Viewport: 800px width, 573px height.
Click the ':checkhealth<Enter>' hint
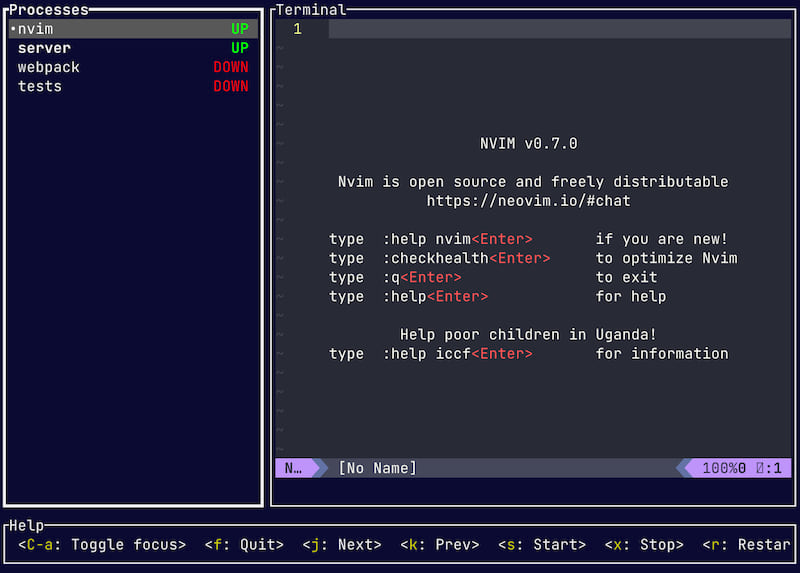coord(467,258)
